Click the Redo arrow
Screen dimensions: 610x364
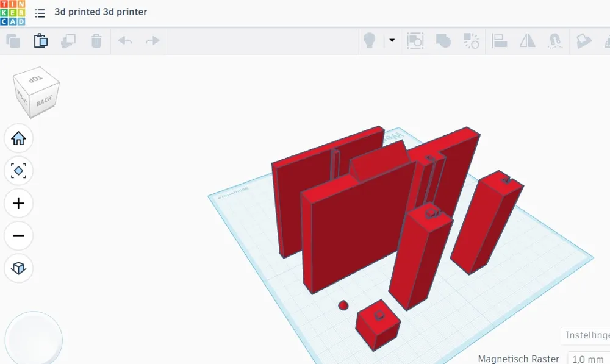pos(152,41)
